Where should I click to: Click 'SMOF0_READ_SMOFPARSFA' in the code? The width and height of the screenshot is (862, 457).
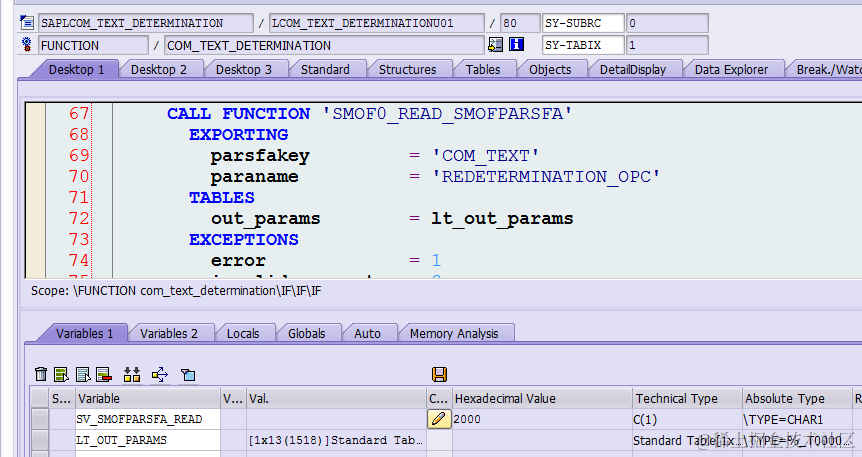coord(447,114)
